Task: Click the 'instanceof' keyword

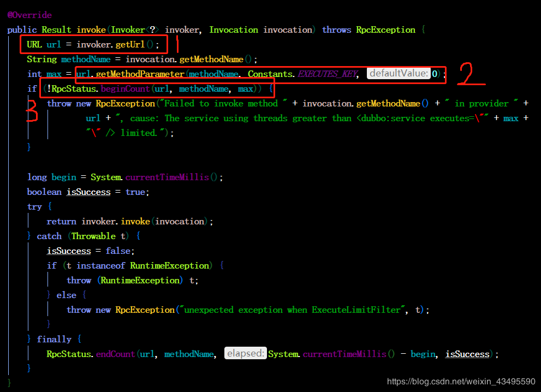Action: (101, 266)
